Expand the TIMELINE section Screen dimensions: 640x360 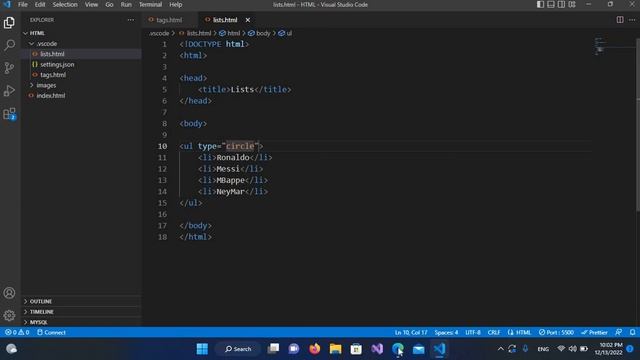pyautogui.click(x=81, y=311)
